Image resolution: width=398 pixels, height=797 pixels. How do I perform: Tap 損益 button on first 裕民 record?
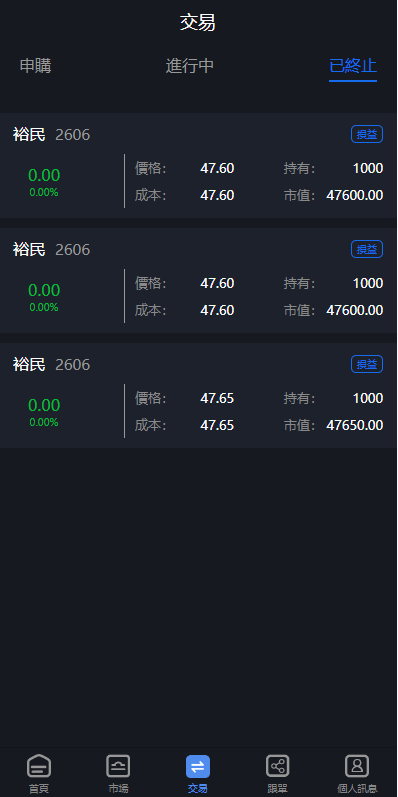366,134
